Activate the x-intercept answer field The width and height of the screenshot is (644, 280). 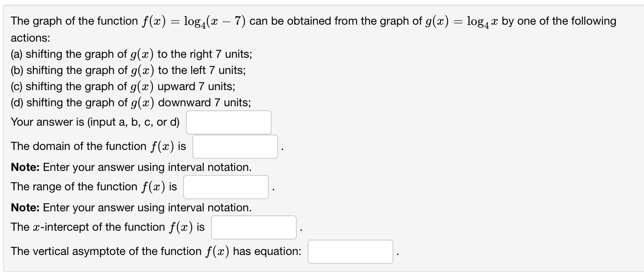pyautogui.click(x=254, y=227)
